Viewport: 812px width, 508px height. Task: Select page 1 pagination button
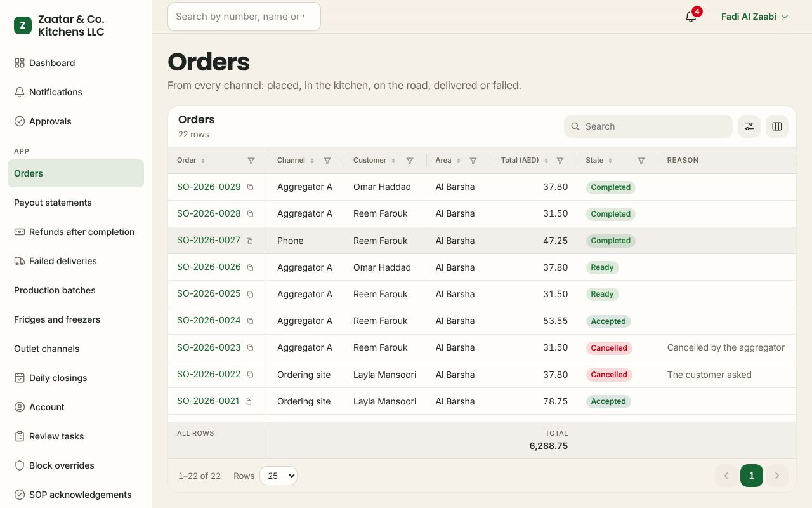point(752,476)
